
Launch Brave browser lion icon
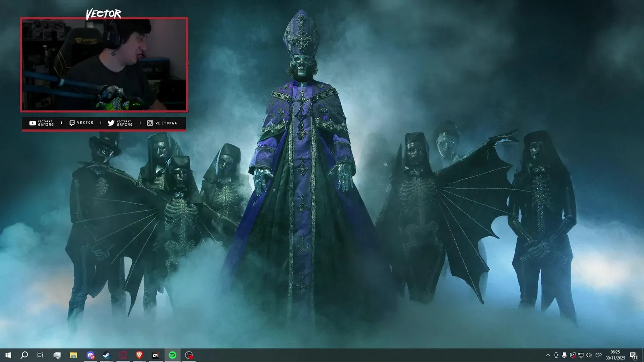[139, 355]
